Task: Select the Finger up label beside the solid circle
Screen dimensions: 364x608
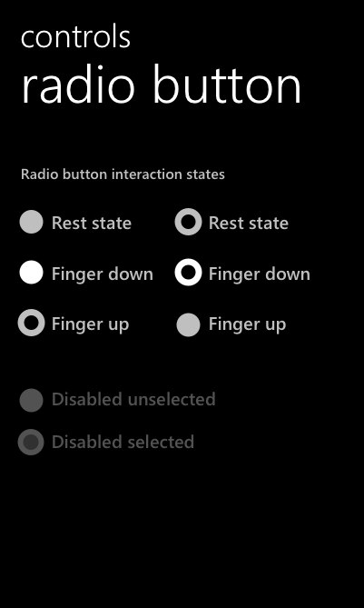Action: pos(247,324)
